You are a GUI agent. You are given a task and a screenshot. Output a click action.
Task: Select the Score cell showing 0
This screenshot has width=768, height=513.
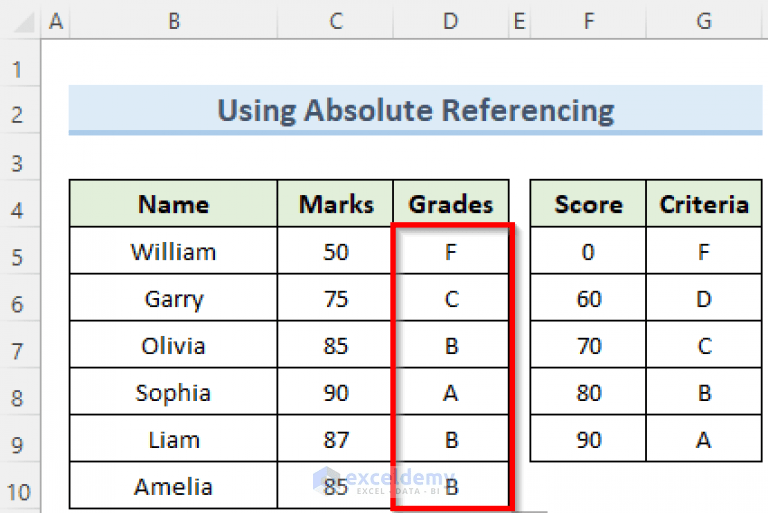pyautogui.click(x=588, y=251)
